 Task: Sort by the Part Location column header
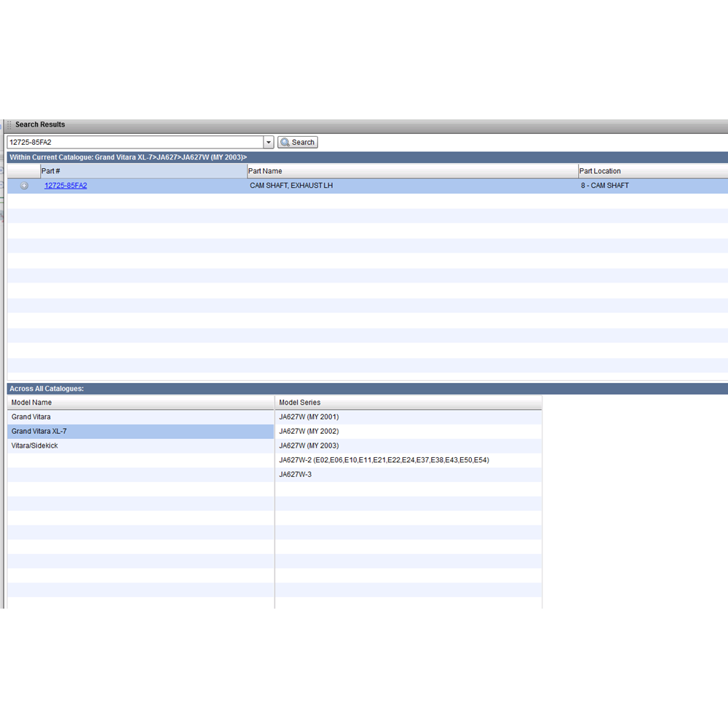click(652, 171)
